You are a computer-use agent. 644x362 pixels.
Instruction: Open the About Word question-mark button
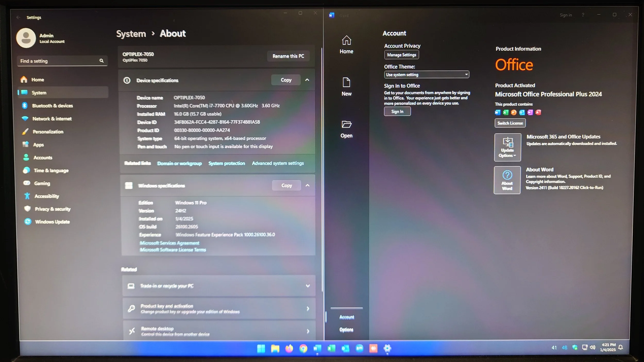[507, 180]
